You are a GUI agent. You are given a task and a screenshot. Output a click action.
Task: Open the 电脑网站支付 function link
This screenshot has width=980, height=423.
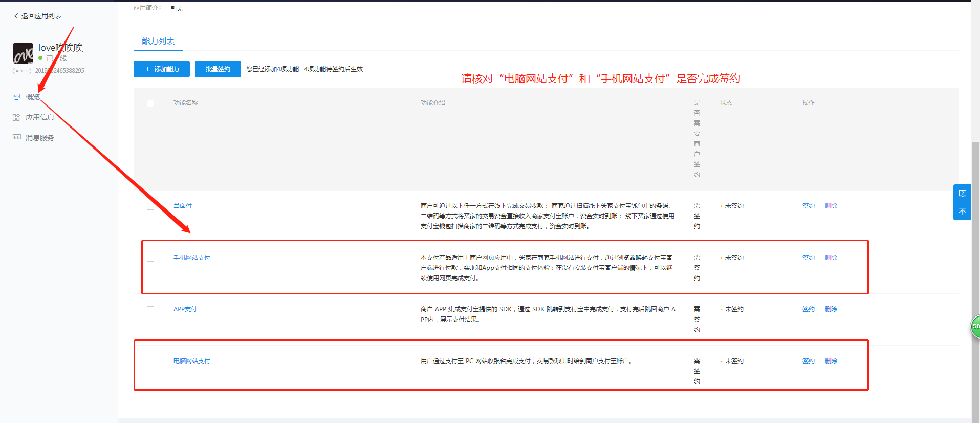pos(192,361)
